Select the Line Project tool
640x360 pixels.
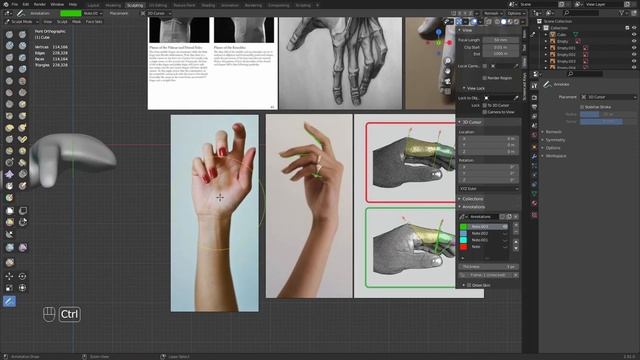click(9, 234)
